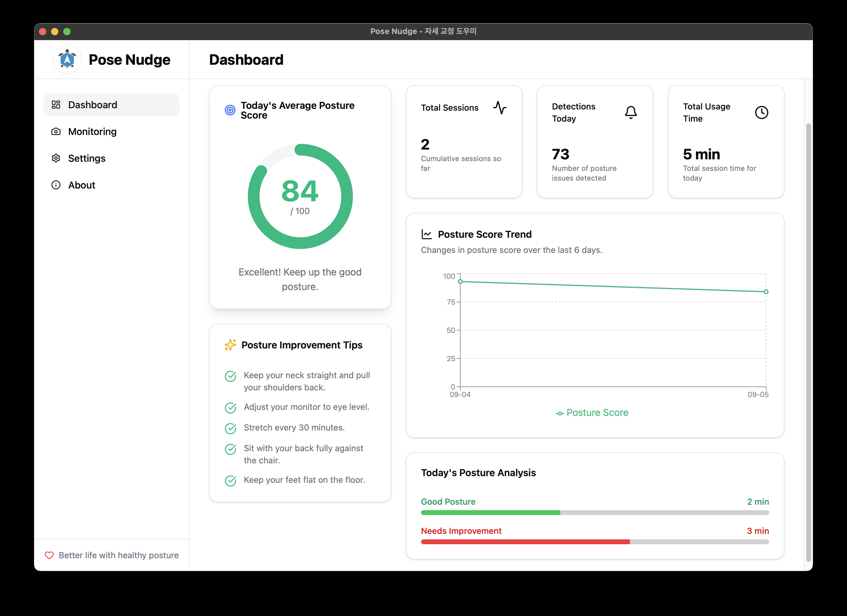The height and width of the screenshot is (616, 847).
Task: Click the Dashboard grid icon in sidebar
Action: pos(56,105)
